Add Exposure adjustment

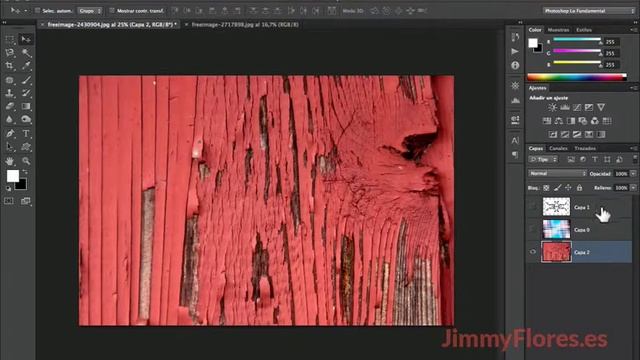[589, 107]
